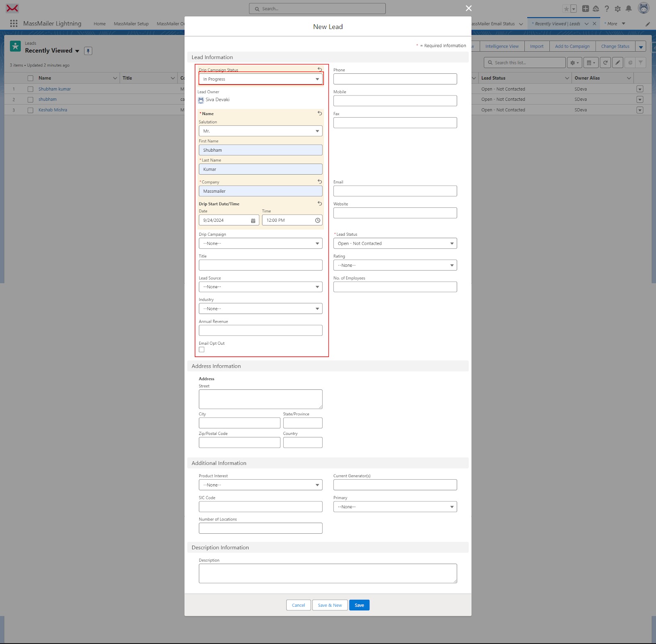Undo Name field changes
Screen dimensions: 656x644
coord(320,113)
